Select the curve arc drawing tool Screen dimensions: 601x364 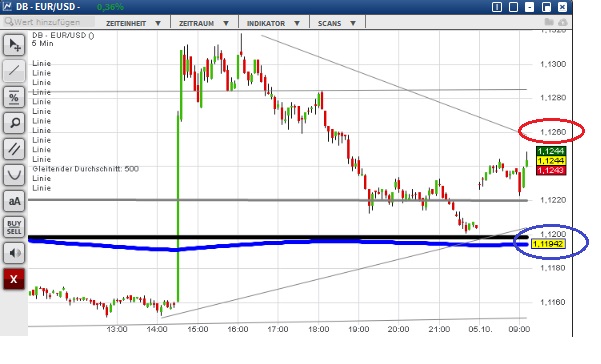point(14,175)
